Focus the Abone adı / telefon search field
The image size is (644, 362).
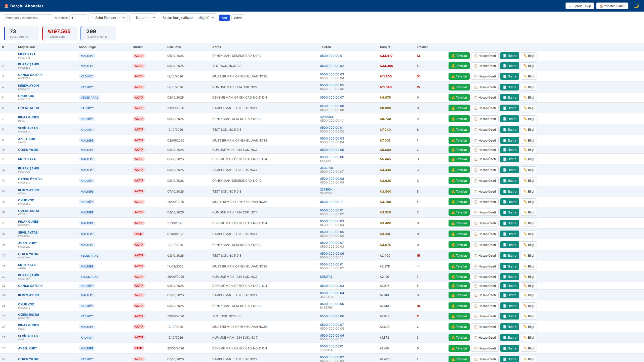point(28,18)
